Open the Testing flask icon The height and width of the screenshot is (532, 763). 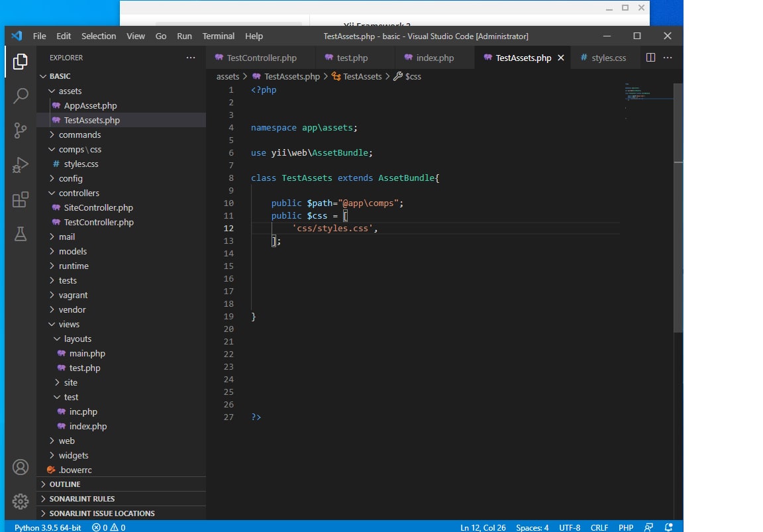[x=20, y=234]
